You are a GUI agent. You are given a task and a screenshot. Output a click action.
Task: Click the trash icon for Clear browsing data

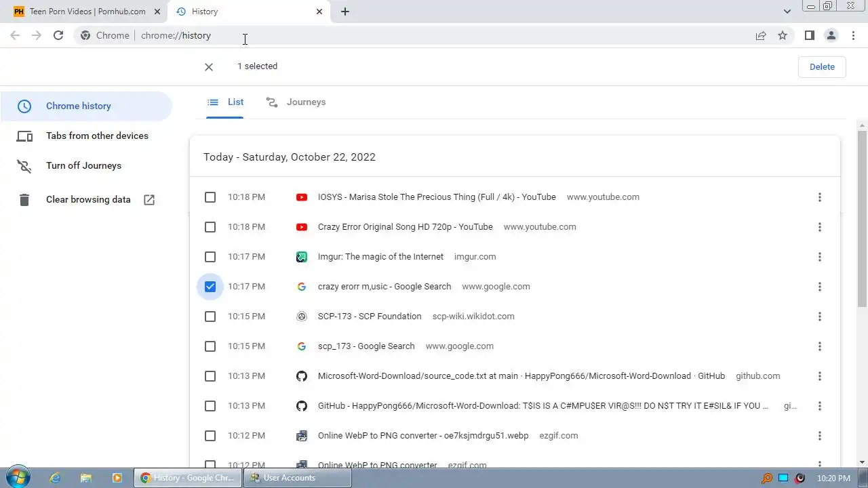24,199
